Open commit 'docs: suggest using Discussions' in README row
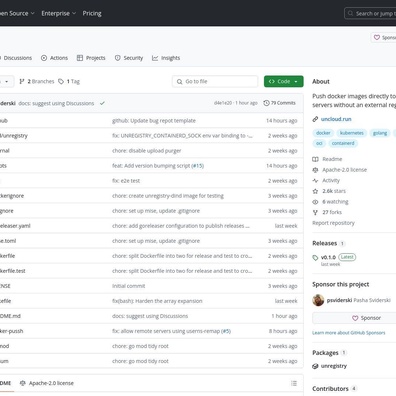Image resolution: width=396 pixels, height=396 pixels. pyautogui.click(x=150, y=316)
